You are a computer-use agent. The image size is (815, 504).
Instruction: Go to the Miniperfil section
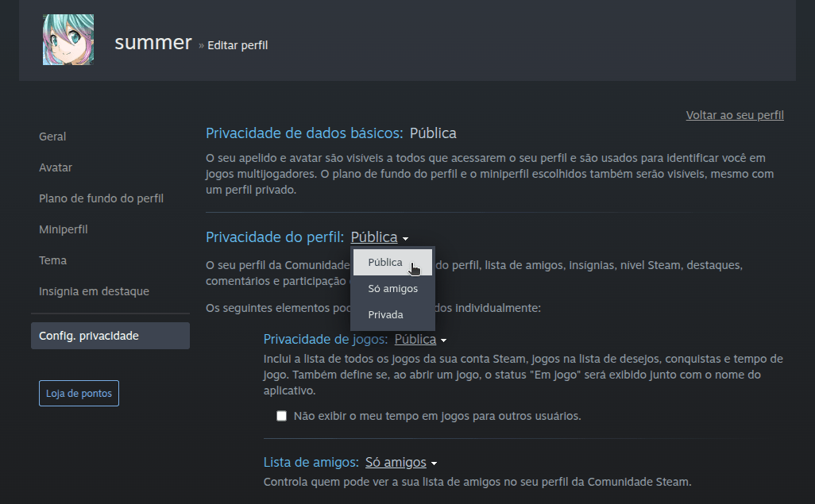(x=63, y=229)
